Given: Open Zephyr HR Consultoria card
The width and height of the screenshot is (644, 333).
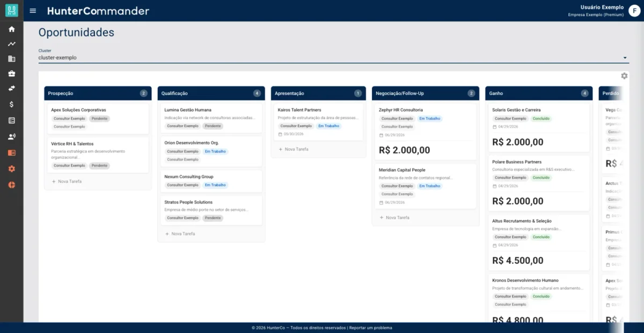Looking at the screenshot, I should pos(426,132).
